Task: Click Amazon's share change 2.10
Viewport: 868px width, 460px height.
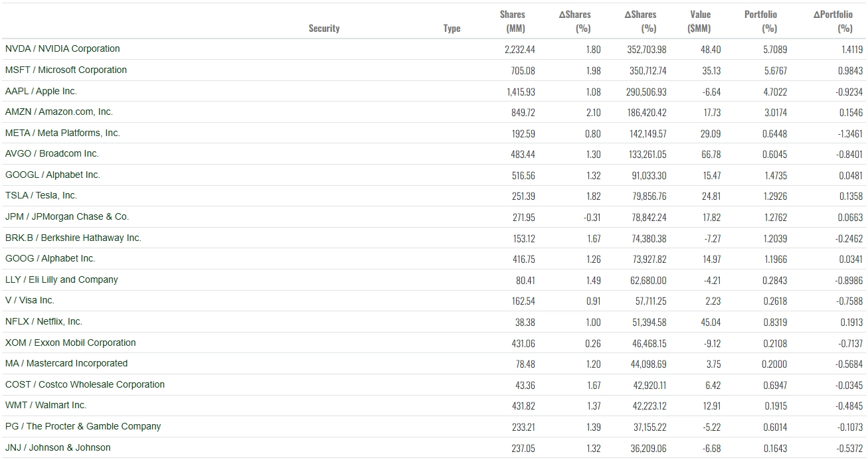Action: 594,113
